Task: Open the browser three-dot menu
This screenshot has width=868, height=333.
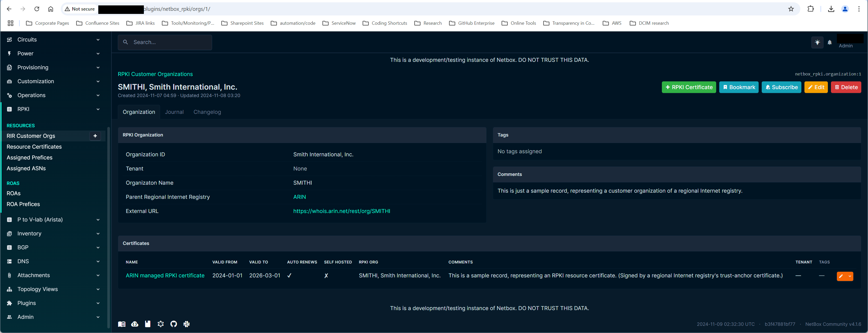Action: tap(858, 9)
